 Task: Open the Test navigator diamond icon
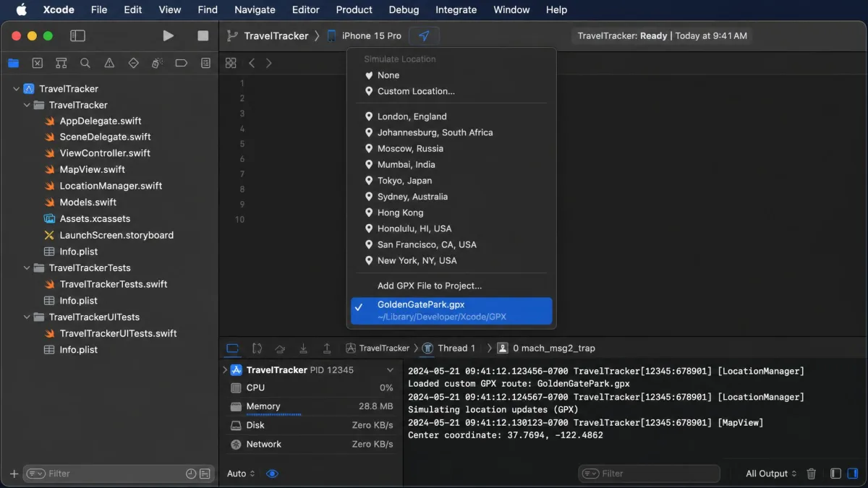[133, 63]
